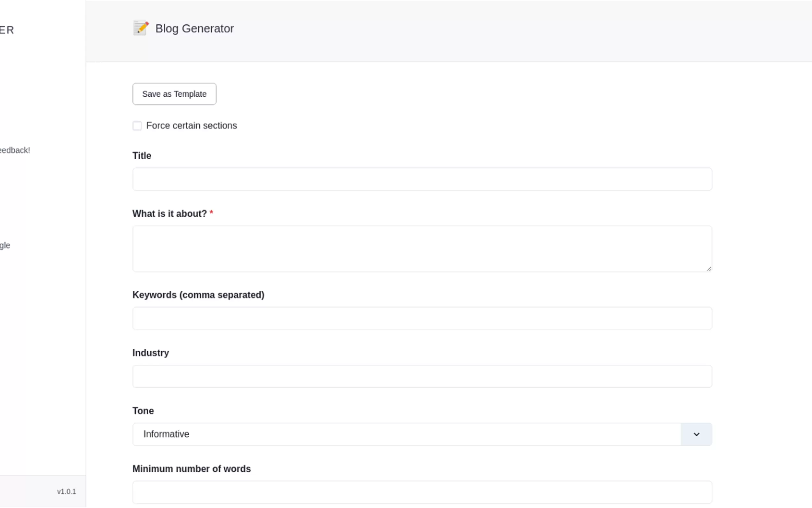Open the Tone dropdown showing Informative
Viewport: 812px width, 508px height.
pos(406,434)
